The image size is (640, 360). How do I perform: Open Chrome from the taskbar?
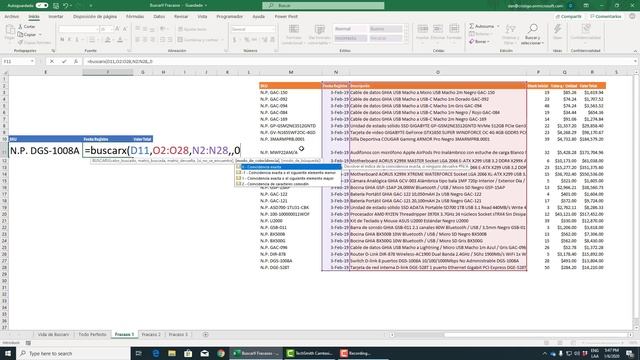click(221, 353)
